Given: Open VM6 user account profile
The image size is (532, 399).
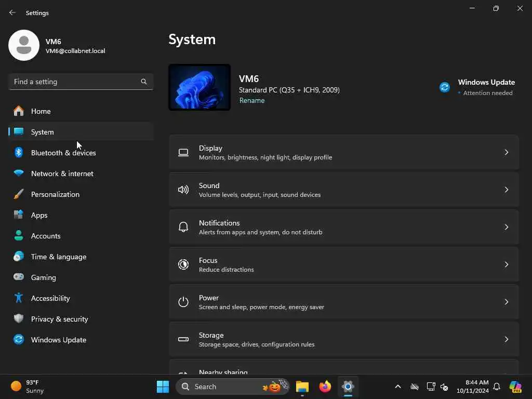Looking at the screenshot, I should tap(57, 45).
